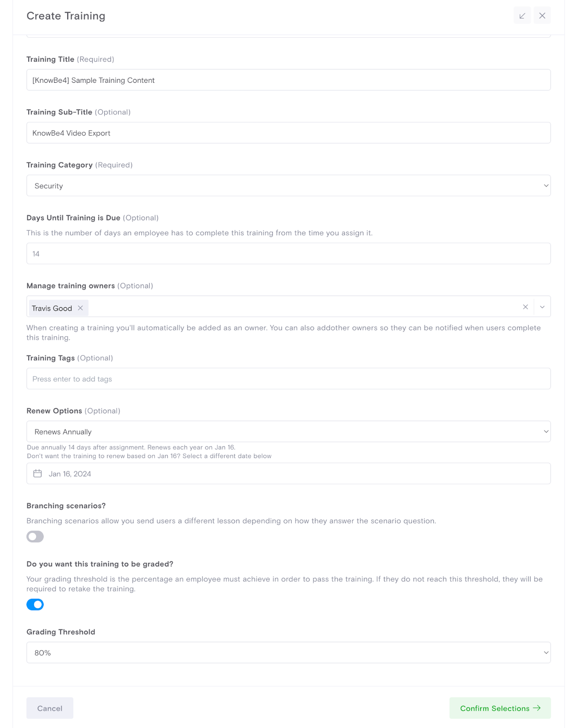Confirm Selections to save the training
The height and width of the screenshot is (728, 573).
[x=500, y=708]
